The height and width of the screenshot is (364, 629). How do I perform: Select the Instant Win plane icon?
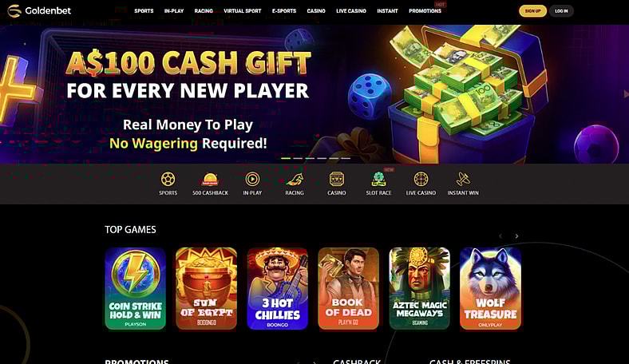(463, 179)
